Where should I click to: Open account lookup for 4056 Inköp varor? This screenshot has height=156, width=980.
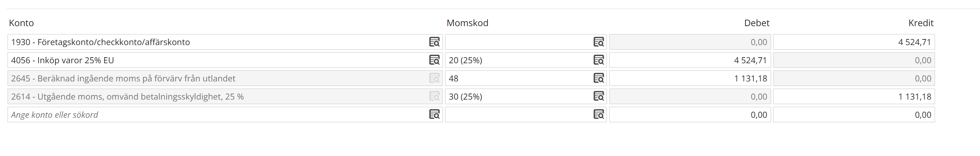[x=434, y=60]
